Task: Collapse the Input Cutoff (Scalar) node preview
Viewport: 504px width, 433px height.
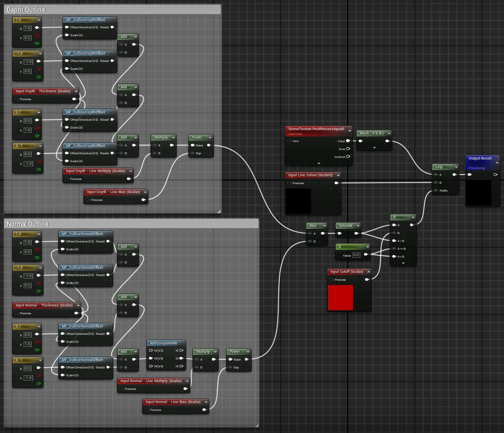Action: [x=368, y=271]
